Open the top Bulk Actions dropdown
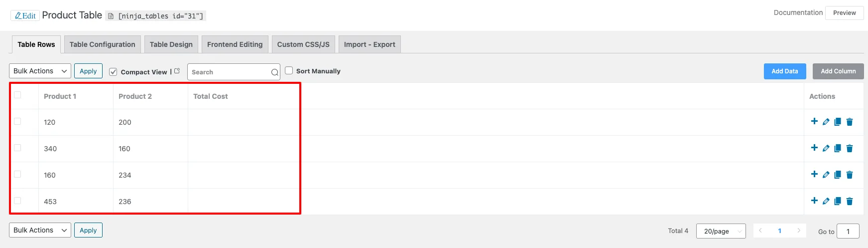The image size is (868, 248). click(40, 71)
